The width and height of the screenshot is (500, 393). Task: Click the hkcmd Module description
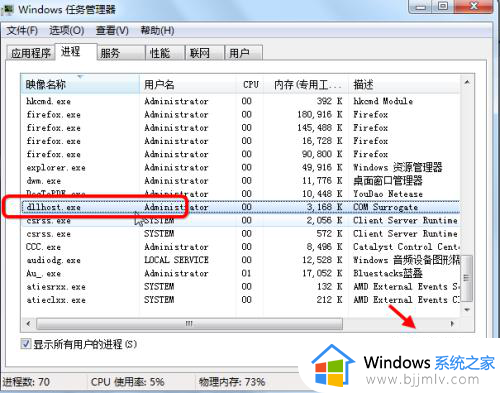[x=383, y=101]
